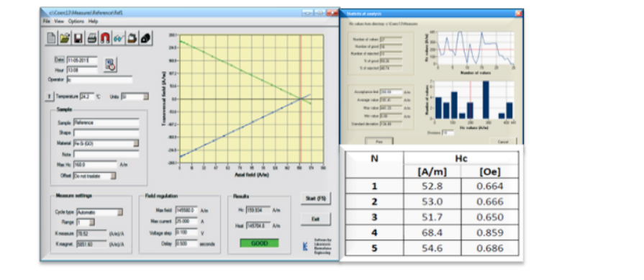The height and width of the screenshot is (280, 644).
Task: Click the new blank document icon
Action: [x=51, y=38]
